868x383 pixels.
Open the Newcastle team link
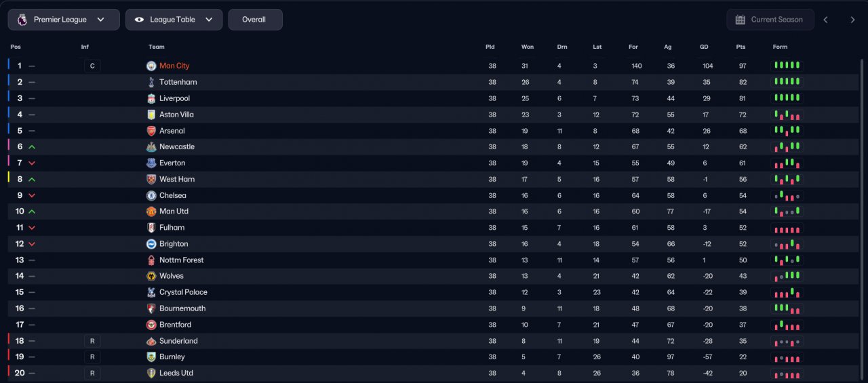[176, 146]
